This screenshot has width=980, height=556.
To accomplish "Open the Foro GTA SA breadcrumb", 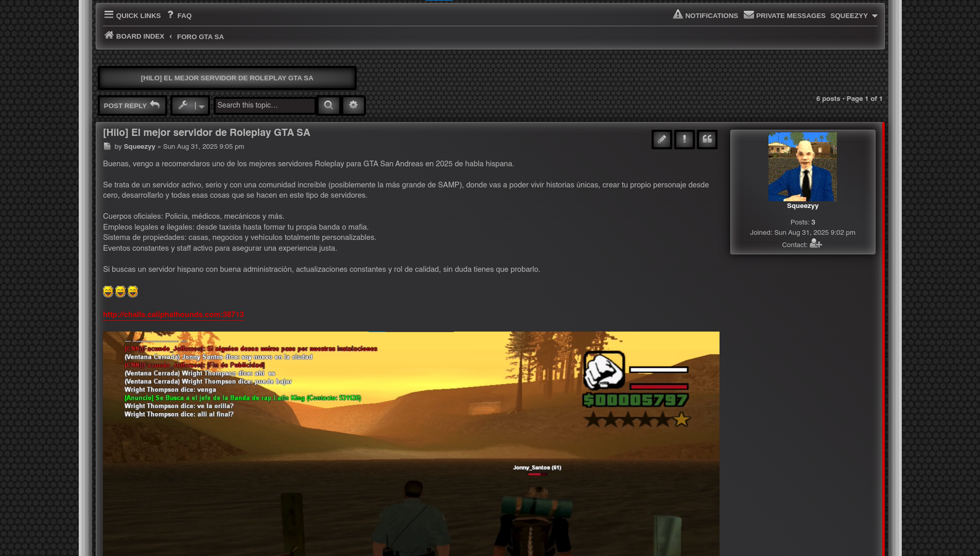I will click(x=200, y=37).
